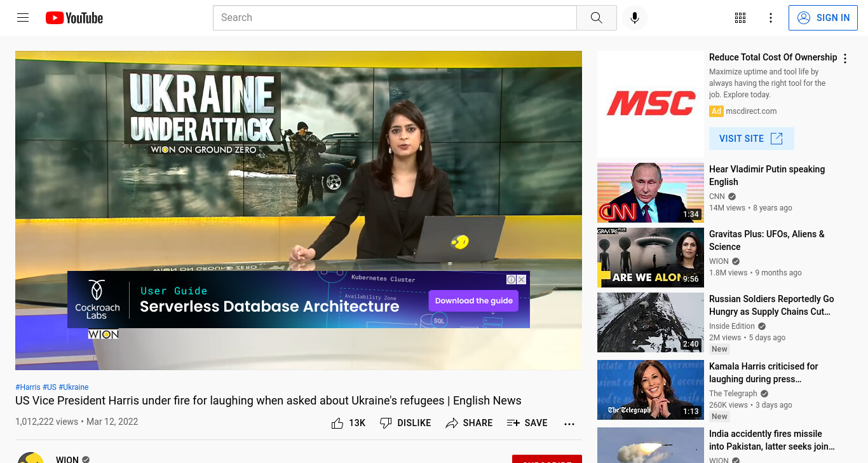Focus the Search input field
Viewport: 868px width, 463px height.
[395, 18]
